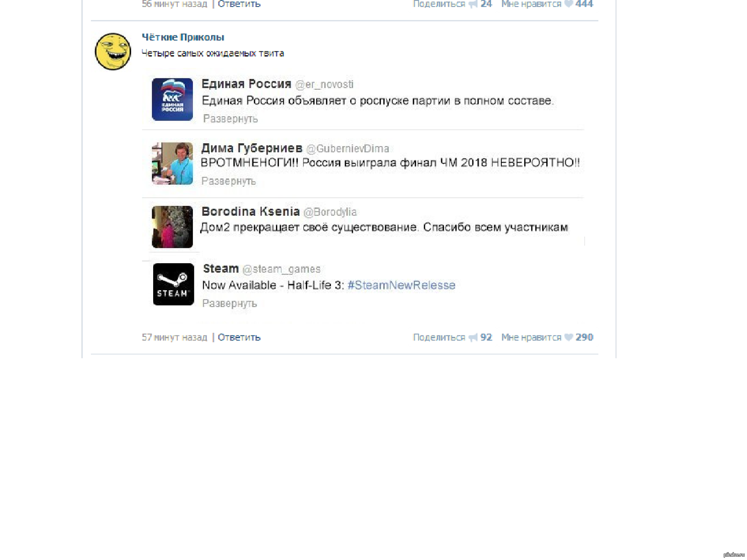Open the #SteamNewRelesse hashtag
The width and height of the screenshot is (747, 560).
tap(402, 285)
